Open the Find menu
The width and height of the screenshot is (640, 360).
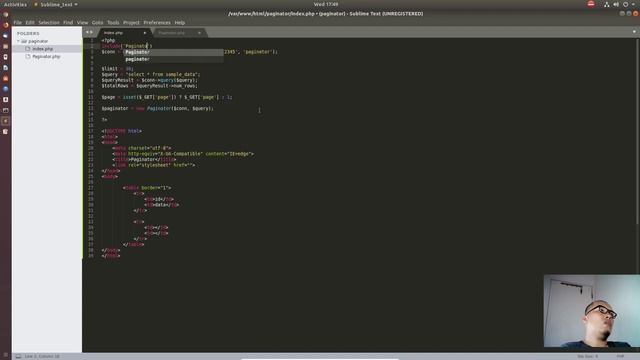[x=68, y=22]
